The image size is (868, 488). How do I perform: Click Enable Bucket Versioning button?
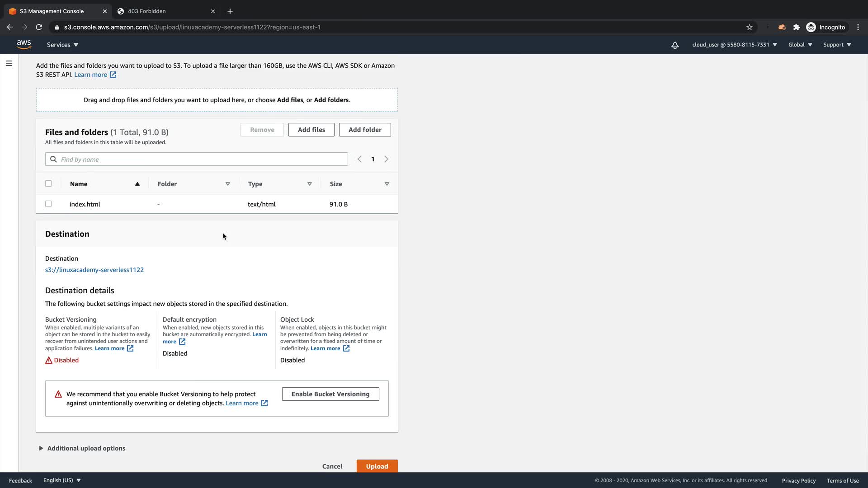click(x=330, y=394)
